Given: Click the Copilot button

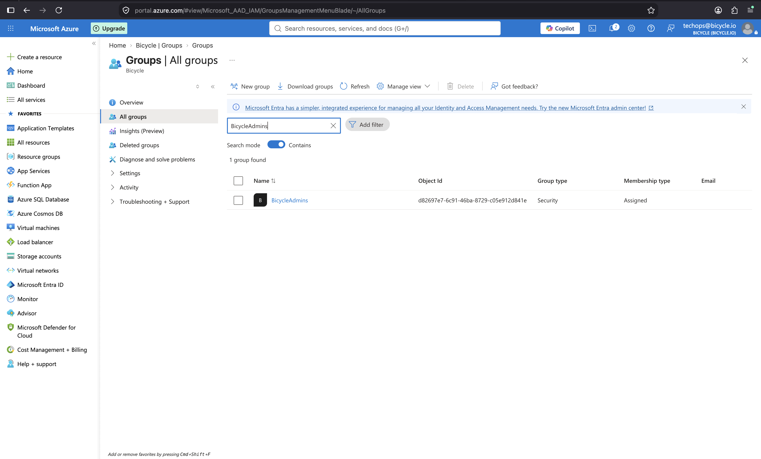Looking at the screenshot, I should click(560, 29).
